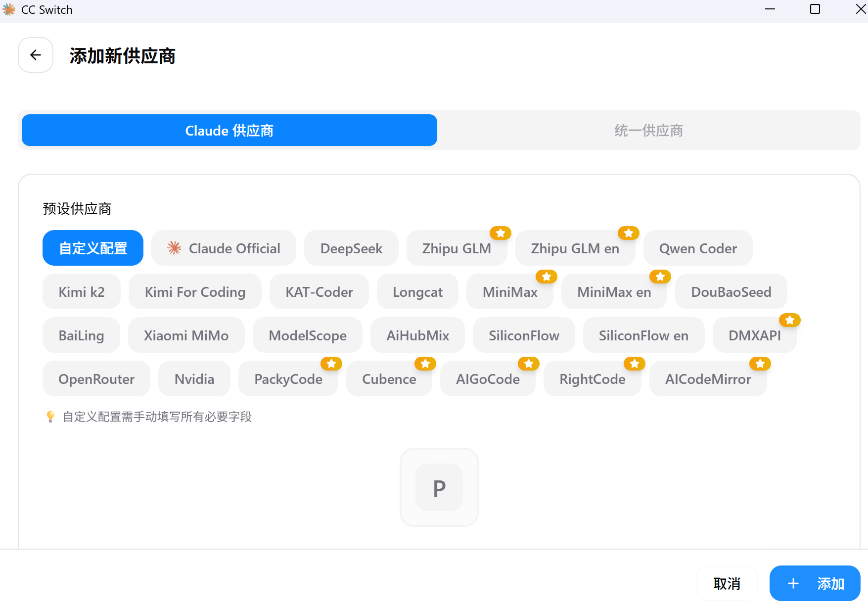Screen dimensions: 868x611
Task: Select the Cubence preset
Action: pyautogui.click(x=389, y=378)
